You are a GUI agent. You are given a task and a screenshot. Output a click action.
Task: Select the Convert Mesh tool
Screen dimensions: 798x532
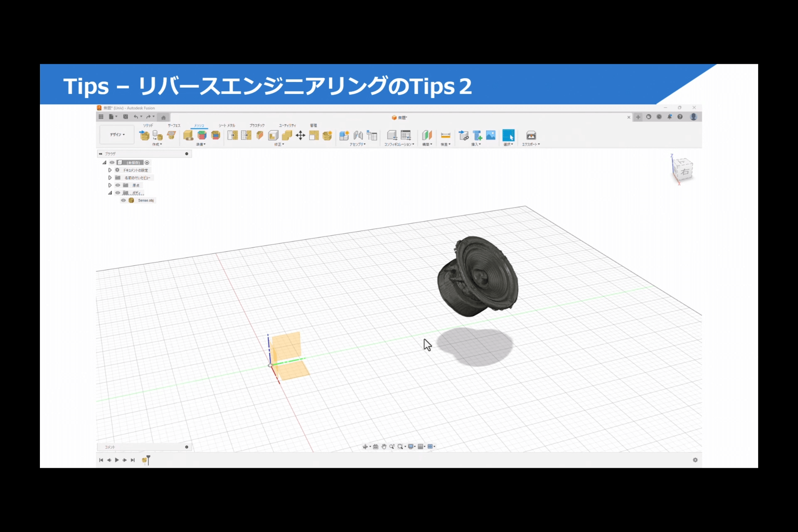[x=327, y=135]
